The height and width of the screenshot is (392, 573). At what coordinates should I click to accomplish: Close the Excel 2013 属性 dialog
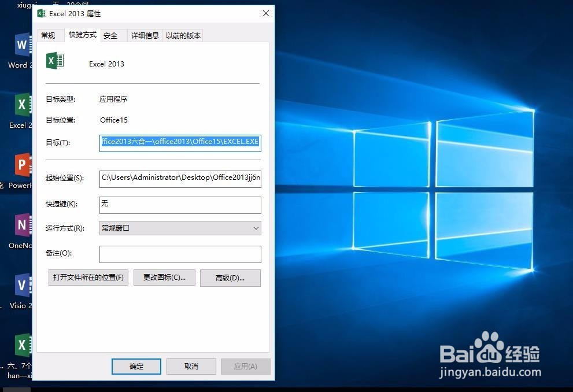[266, 13]
